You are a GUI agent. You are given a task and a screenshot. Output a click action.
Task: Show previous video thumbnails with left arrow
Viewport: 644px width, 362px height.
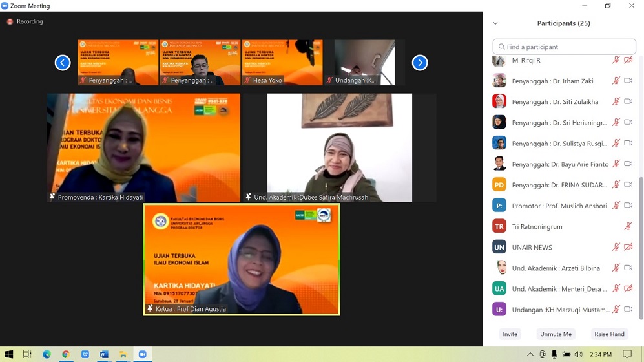63,63
